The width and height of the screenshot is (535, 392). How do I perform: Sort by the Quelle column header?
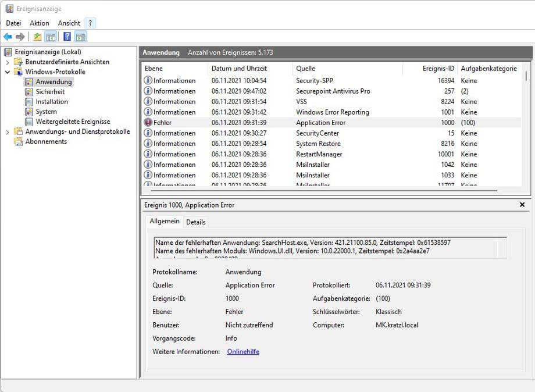[x=348, y=69]
